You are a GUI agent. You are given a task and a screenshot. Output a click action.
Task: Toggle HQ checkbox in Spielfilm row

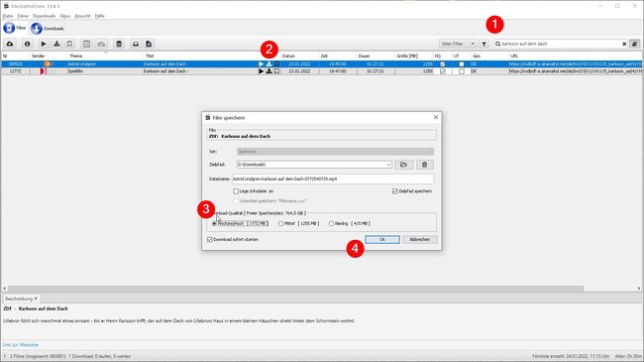click(x=442, y=71)
